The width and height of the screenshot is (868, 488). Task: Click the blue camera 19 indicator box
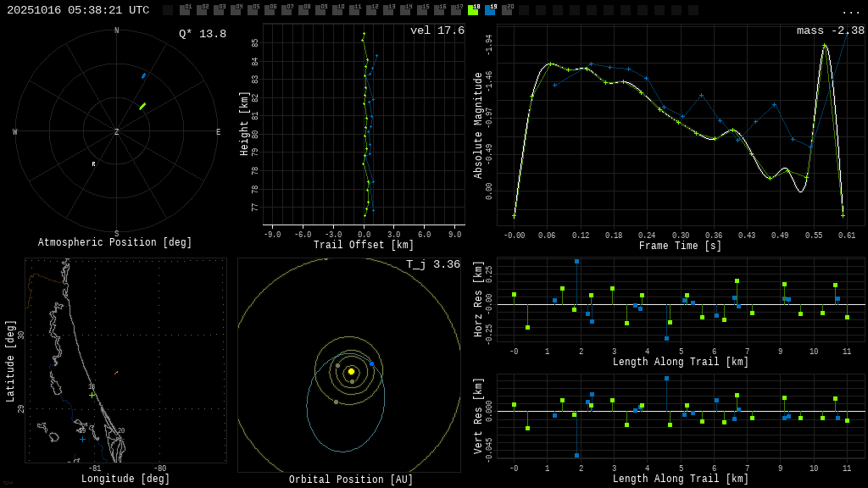(x=490, y=10)
